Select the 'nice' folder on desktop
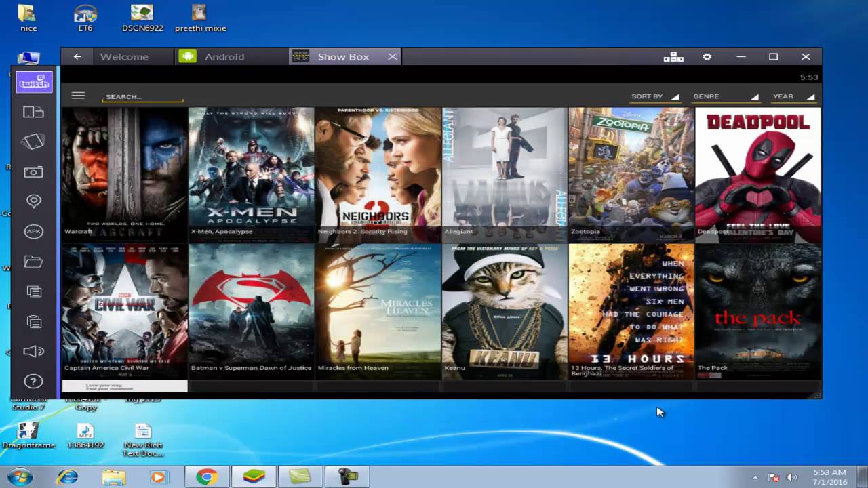The height and width of the screenshot is (488, 868). point(28,18)
